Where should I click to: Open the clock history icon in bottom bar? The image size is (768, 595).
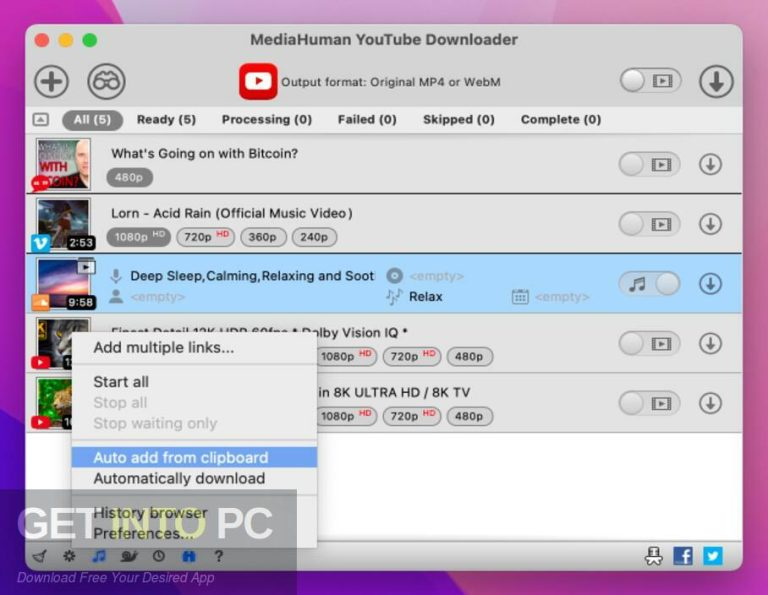pyautogui.click(x=159, y=556)
